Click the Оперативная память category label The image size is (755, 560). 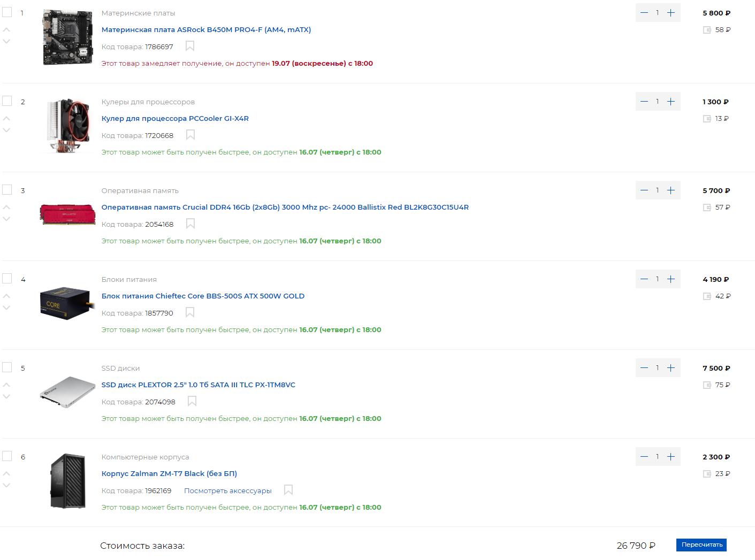click(140, 190)
